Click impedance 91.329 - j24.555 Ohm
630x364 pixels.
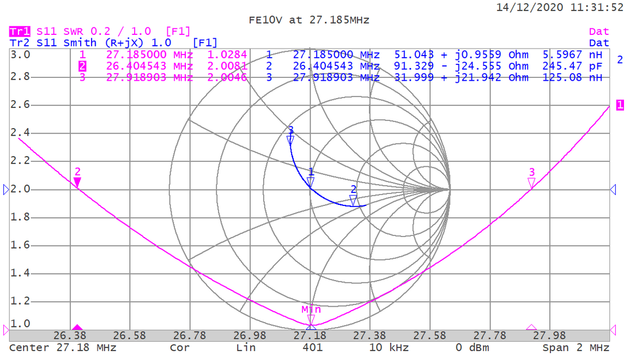tap(461, 66)
